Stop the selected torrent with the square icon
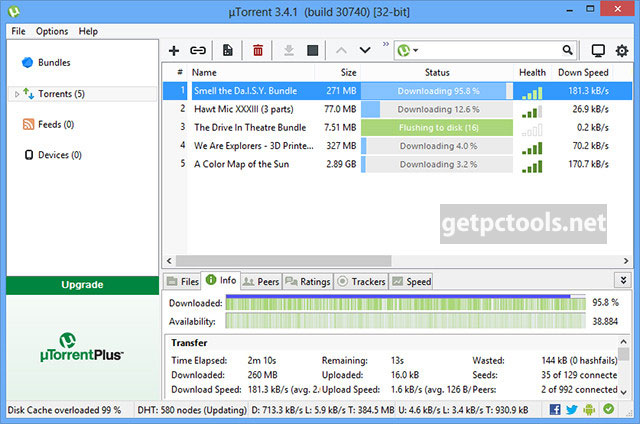The width and height of the screenshot is (640, 424). click(x=313, y=50)
